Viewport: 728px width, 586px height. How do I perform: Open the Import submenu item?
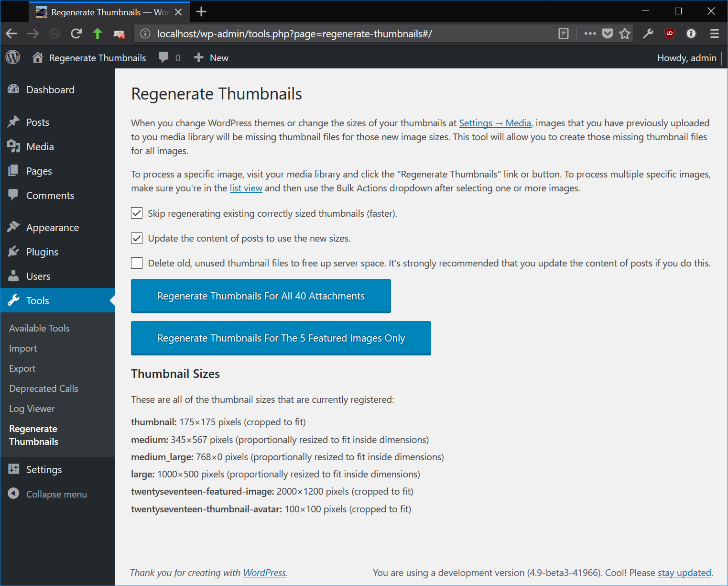tap(23, 348)
